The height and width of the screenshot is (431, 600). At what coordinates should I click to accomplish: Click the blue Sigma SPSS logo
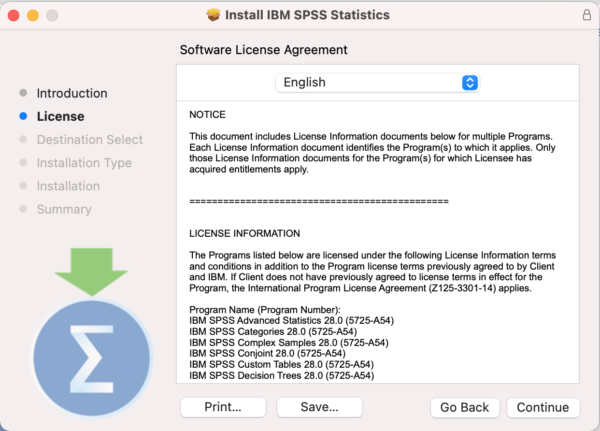[x=92, y=358]
